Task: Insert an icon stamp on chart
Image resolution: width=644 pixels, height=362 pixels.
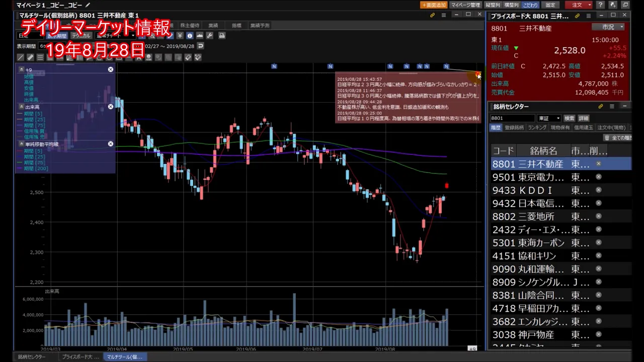Action: (149, 57)
